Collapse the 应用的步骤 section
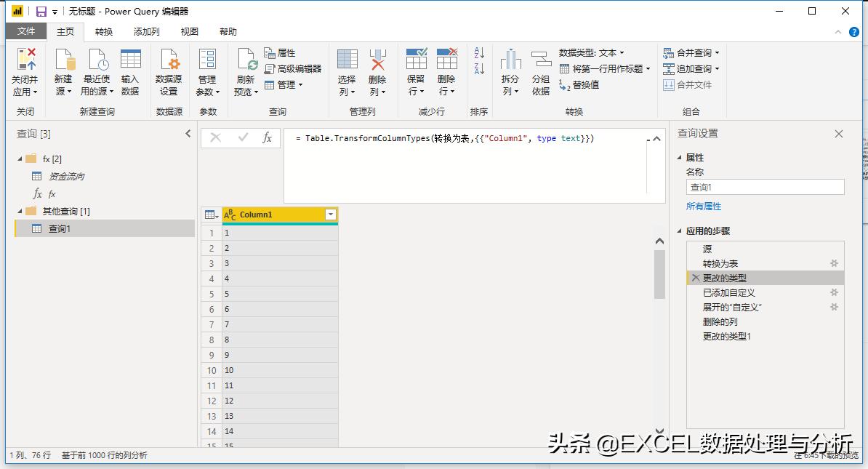Image resolution: width=868 pixels, height=469 pixels. [679, 231]
